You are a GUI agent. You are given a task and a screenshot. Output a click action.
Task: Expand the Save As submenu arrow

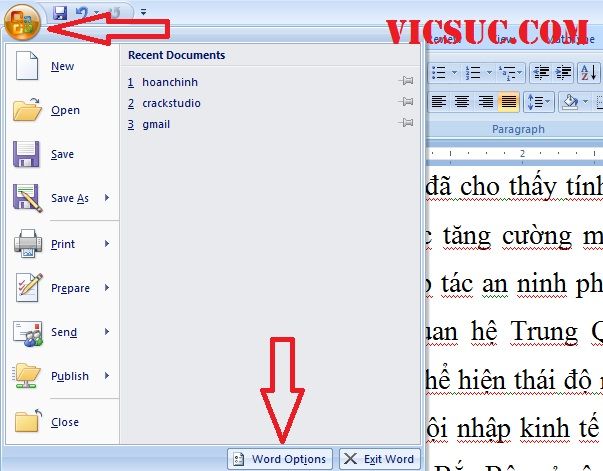pos(107,198)
